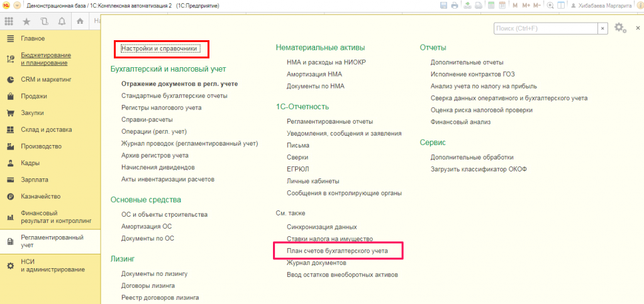Click the Get link icon
This screenshot has width=644, height=304.
pyautogui.click(x=468, y=6)
